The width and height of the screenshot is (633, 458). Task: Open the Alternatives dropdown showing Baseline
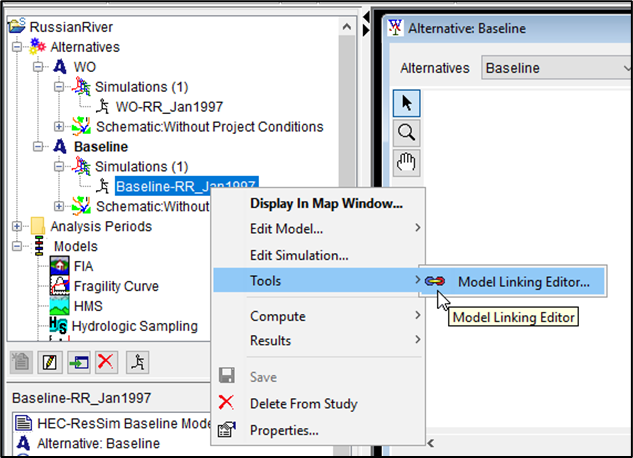pos(557,68)
